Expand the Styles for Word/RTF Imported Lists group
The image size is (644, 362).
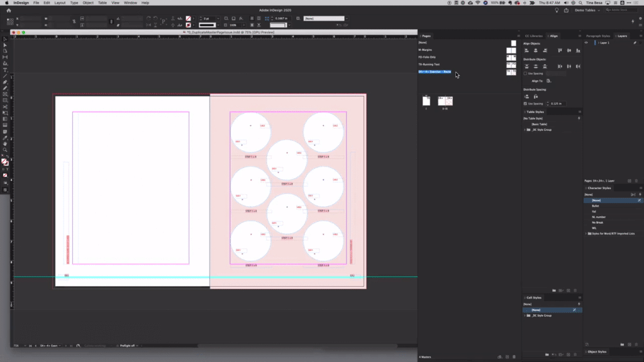coord(585,233)
